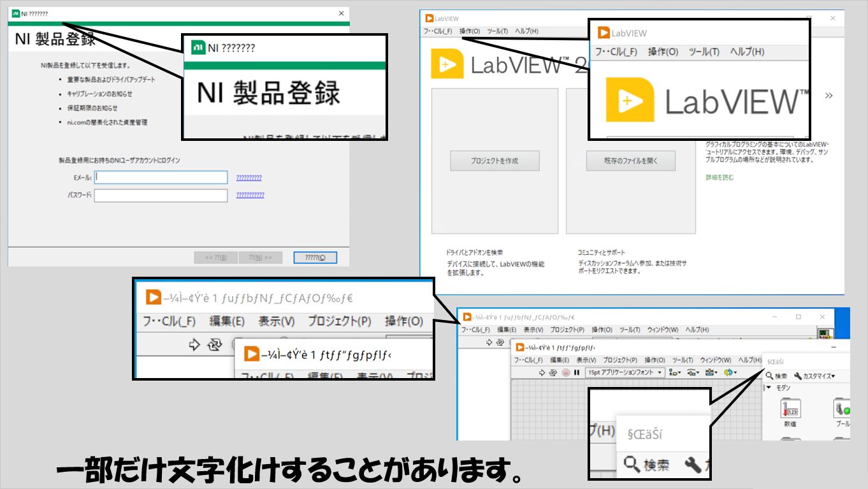This screenshot has width=868, height=489.
Task: Click the プロジェクトを作成 button
Action: click(495, 161)
